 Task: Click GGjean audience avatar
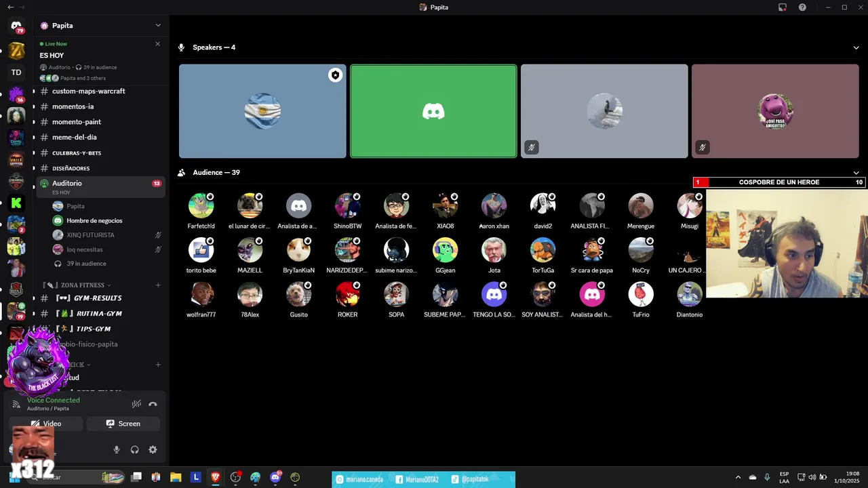445,250
